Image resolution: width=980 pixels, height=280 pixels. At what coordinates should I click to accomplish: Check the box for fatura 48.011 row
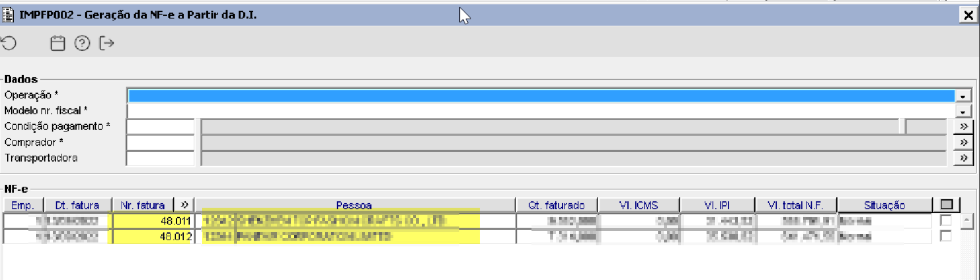pos(946,220)
